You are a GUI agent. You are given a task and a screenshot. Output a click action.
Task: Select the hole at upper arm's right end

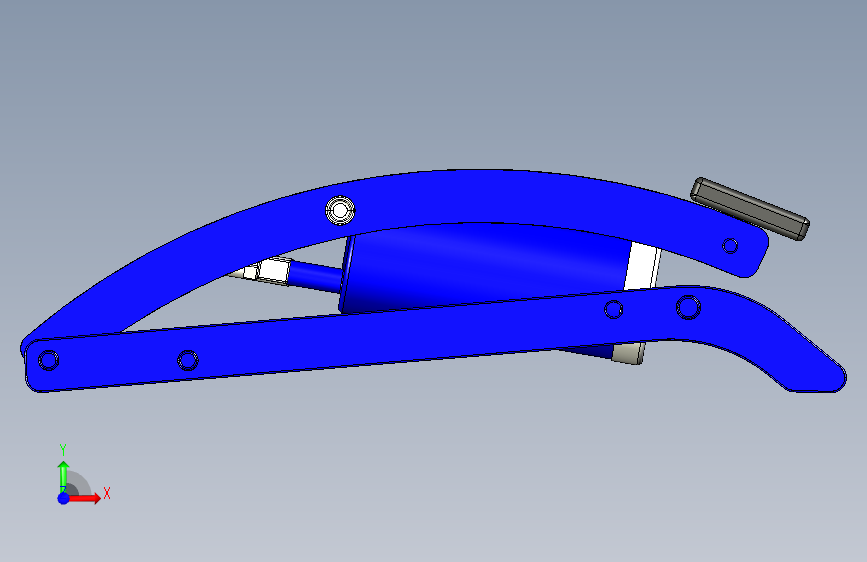point(730,246)
